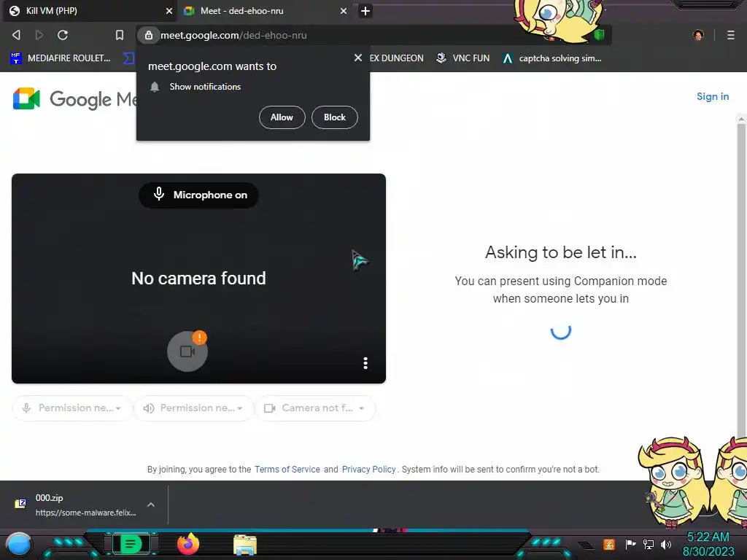Click the lock site info icon

point(149,35)
